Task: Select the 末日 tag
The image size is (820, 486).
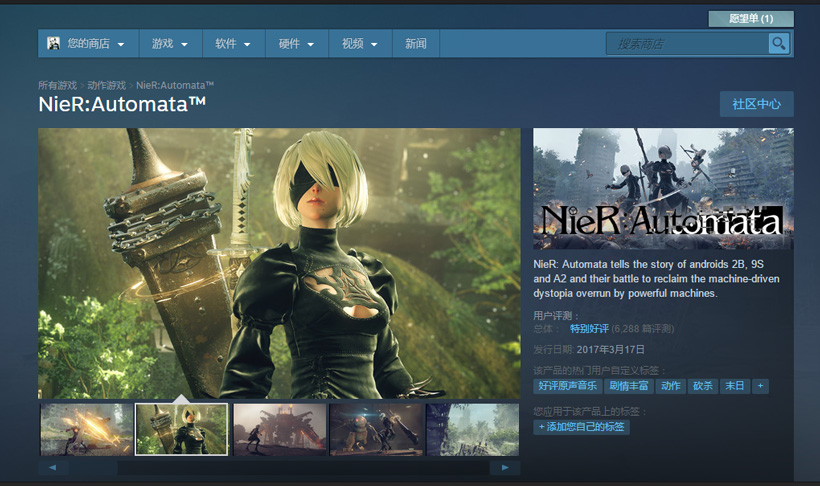Action: tap(735, 386)
